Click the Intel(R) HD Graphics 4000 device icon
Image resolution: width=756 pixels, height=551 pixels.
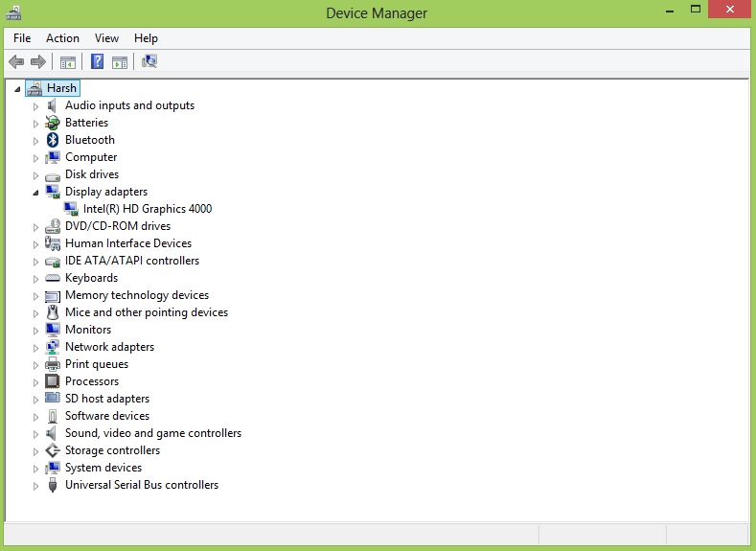click(x=71, y=209)
